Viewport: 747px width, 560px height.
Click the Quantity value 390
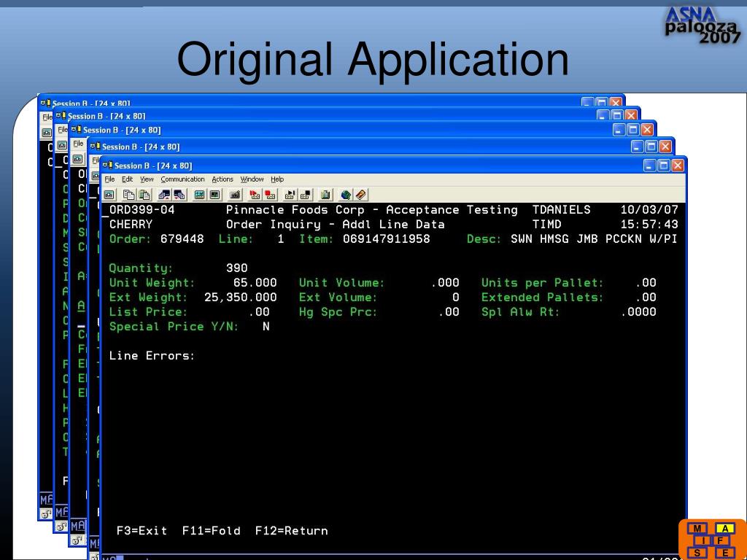coord(237,268)
